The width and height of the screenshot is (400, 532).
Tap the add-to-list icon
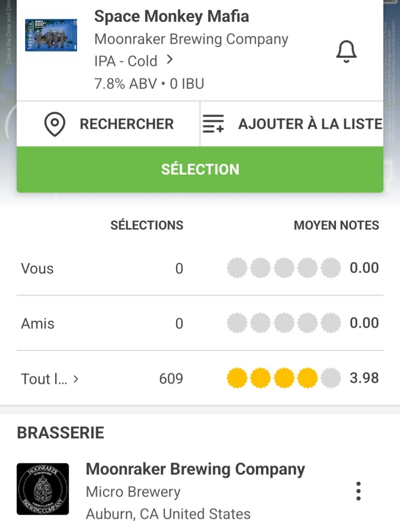[x=213, y=124]
